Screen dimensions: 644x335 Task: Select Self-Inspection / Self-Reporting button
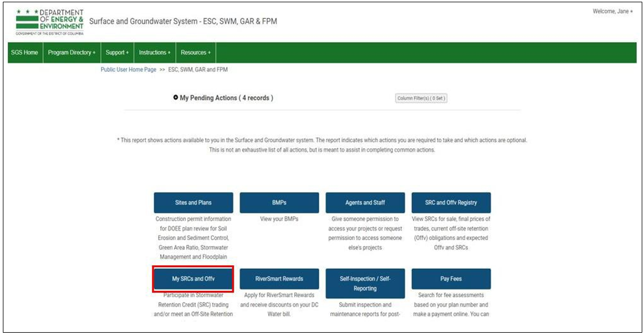(x=365, y=283)
